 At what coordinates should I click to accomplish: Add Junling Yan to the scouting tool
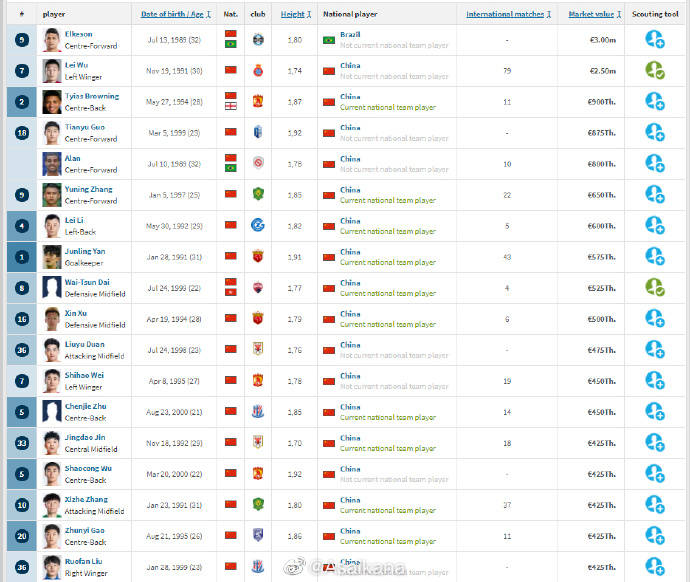pos(655,256)
